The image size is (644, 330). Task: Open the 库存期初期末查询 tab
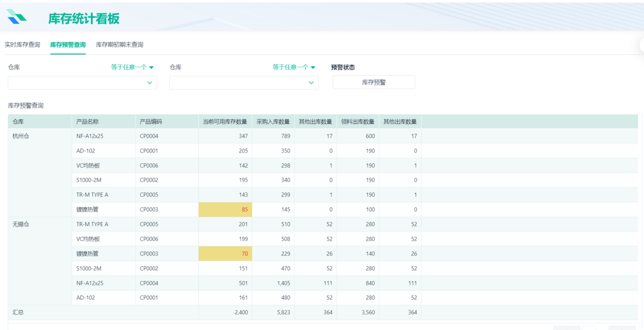(x=119, y=45)
